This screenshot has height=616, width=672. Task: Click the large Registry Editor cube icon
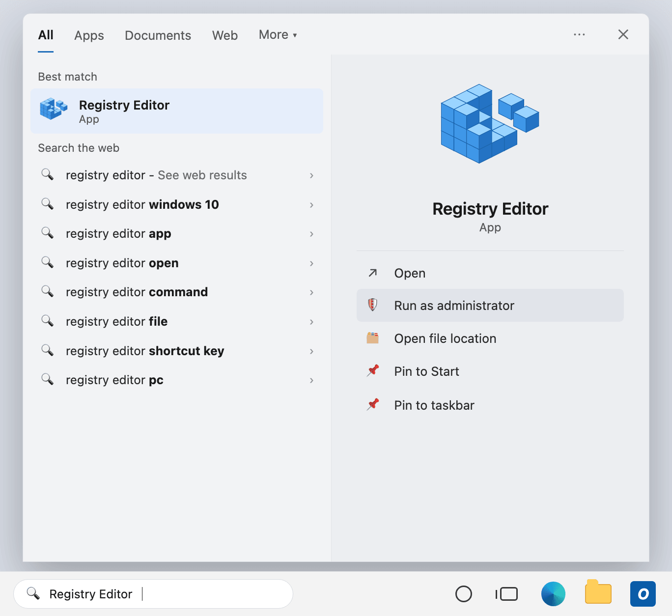(x=490, y=123)
